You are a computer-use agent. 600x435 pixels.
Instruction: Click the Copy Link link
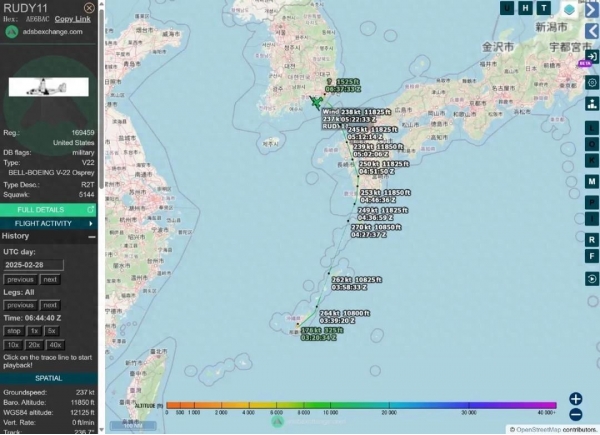tap(70, 19)
